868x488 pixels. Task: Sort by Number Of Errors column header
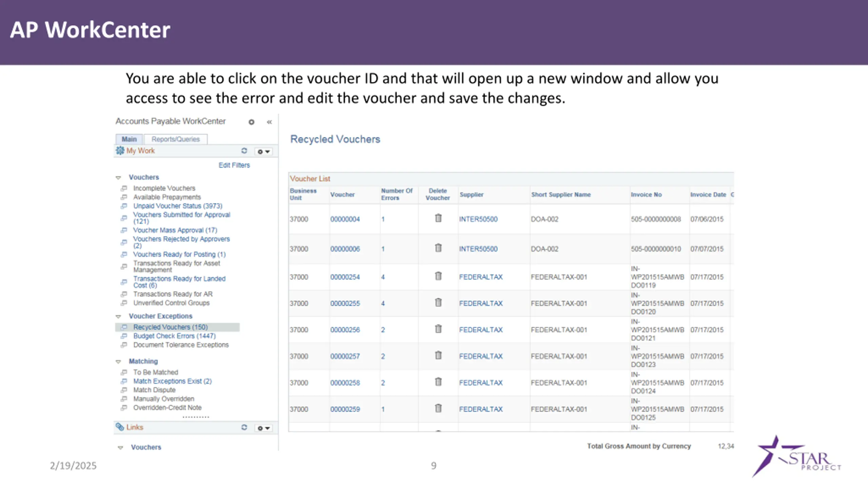click(397, 194)
